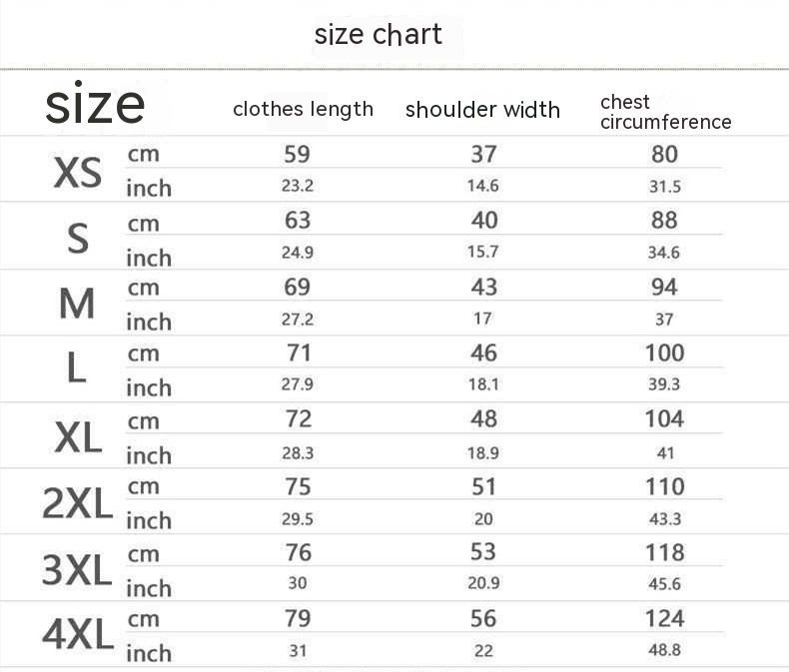Click the 4XL chest circumference value 124
The width and height of the screenshot is (789, 672).
tap(664, 618)
